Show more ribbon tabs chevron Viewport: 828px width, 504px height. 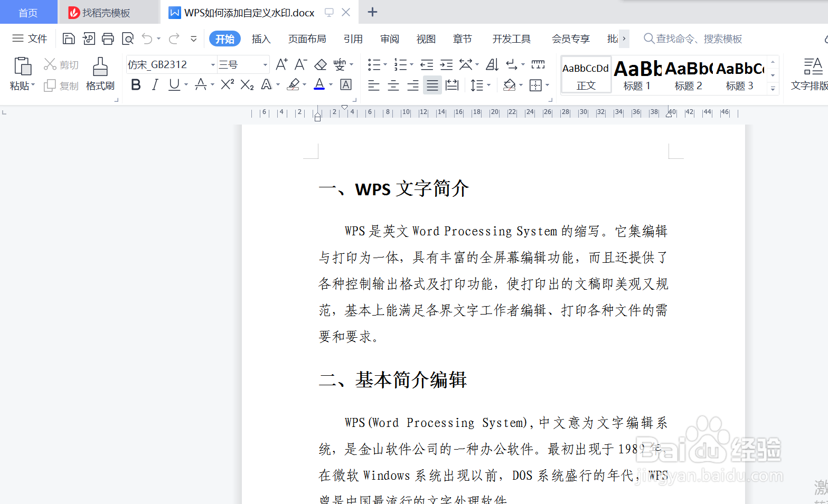(x=624, y=39)
